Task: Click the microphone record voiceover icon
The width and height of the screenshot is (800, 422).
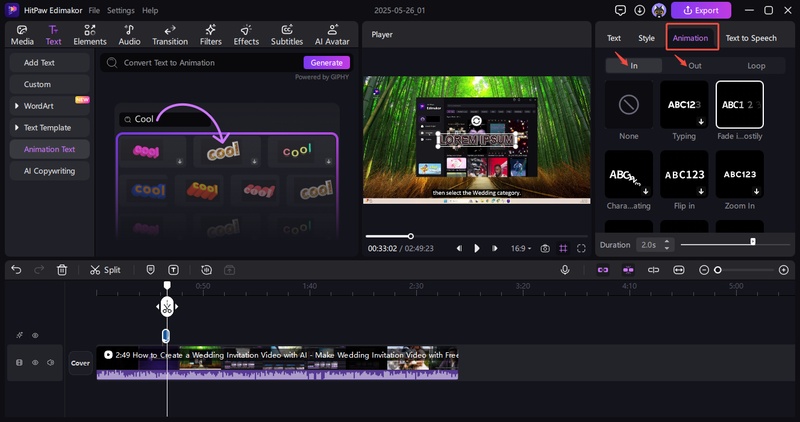Action: (565, 269)
